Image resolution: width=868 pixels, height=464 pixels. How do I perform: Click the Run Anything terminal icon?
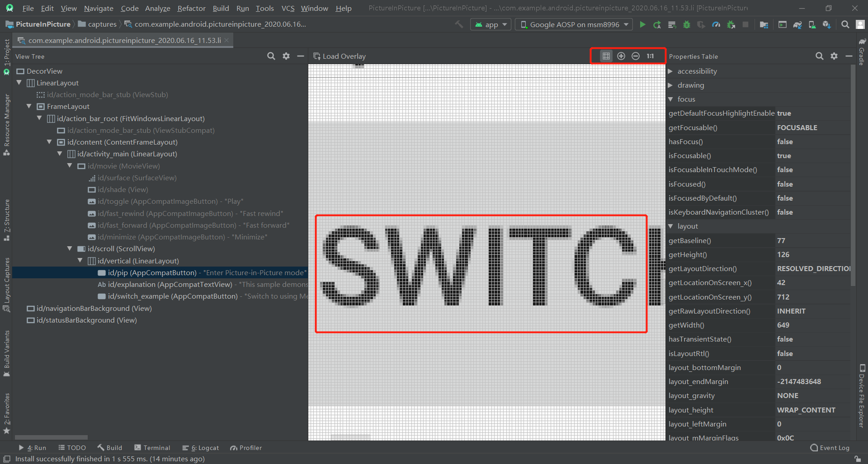(x=782, y=24)
